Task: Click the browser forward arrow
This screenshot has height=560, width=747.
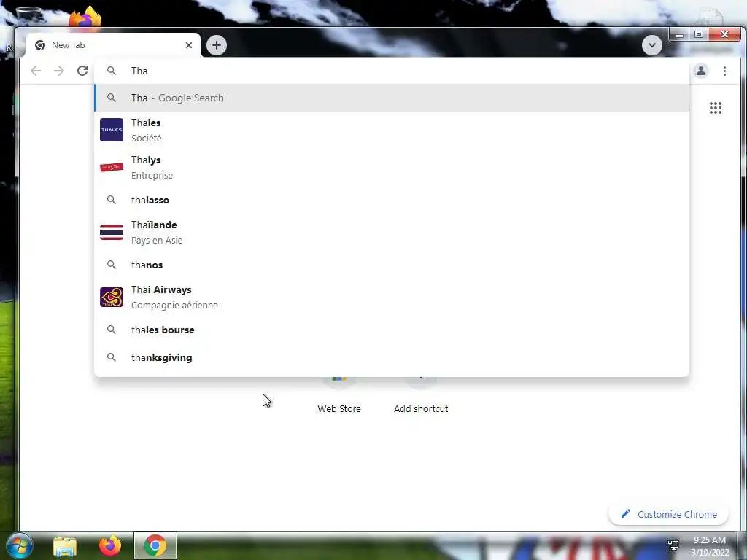Action: [x=58, y=71]
